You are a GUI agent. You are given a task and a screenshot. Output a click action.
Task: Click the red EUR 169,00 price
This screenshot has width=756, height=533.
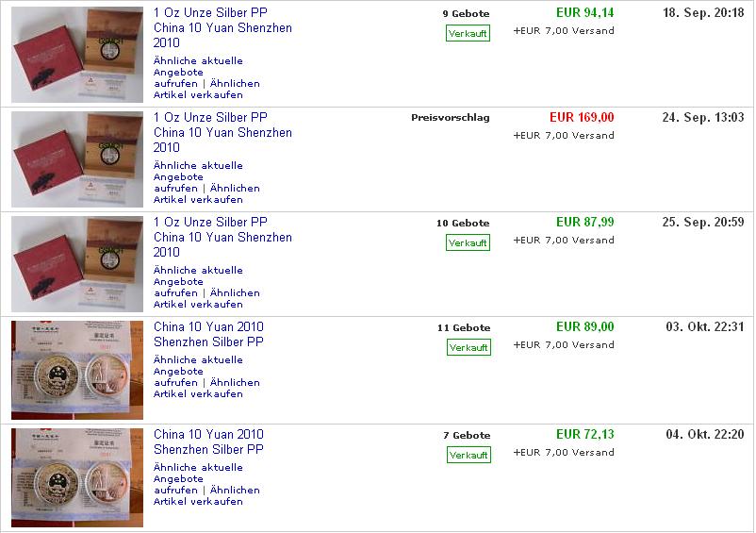(x=582, y=118)
